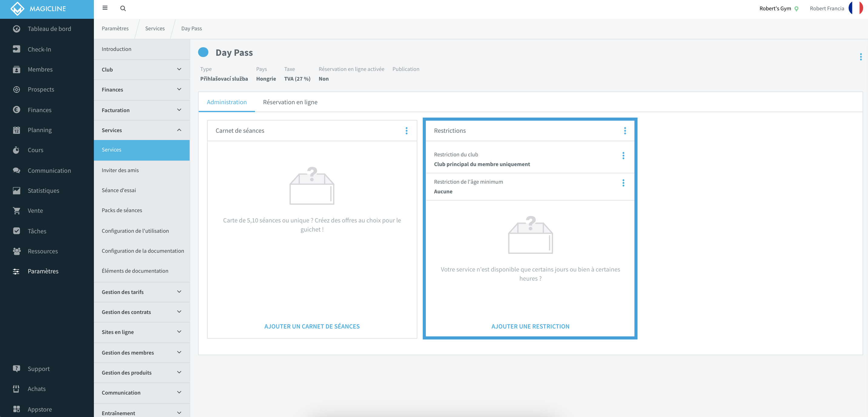Go to Planning calendar icon
The image size is (868, 417).
tap(16, 130)
